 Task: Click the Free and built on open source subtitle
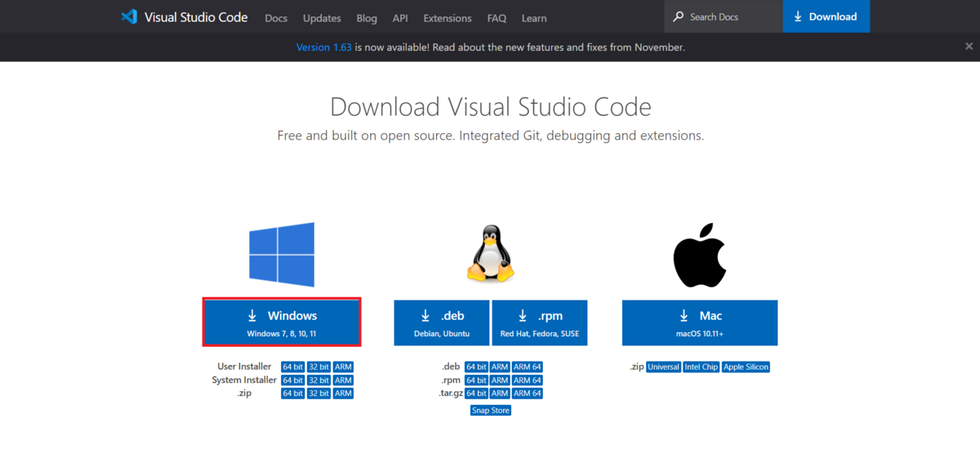(x=491, y=136)
